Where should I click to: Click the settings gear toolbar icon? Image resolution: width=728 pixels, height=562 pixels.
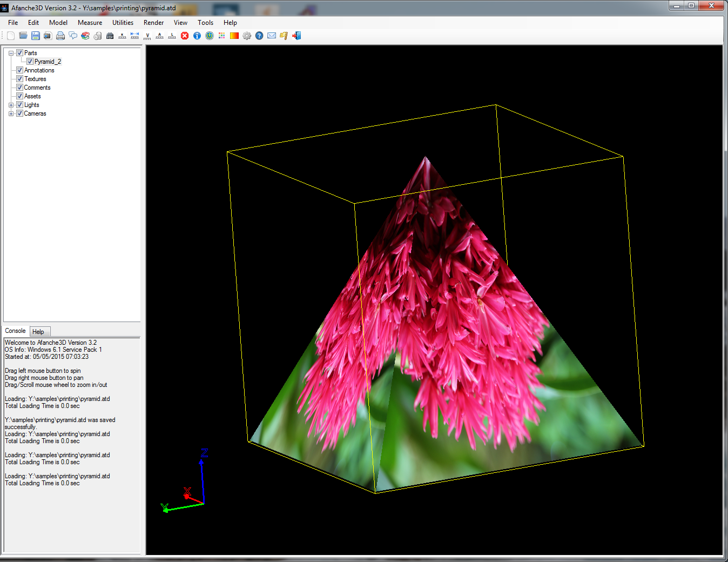(x=247, y=36)
